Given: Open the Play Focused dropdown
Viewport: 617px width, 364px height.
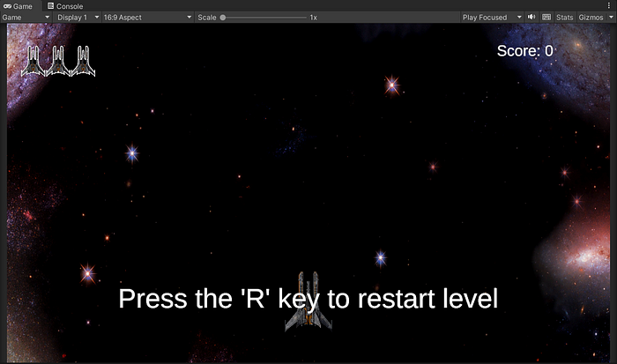Looking at the screenshot, I should click(492, 18).
